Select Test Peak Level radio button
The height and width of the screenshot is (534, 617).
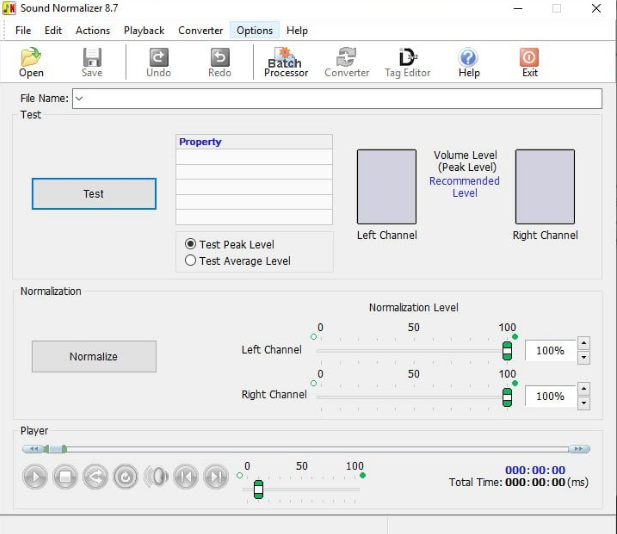point(191,244)
